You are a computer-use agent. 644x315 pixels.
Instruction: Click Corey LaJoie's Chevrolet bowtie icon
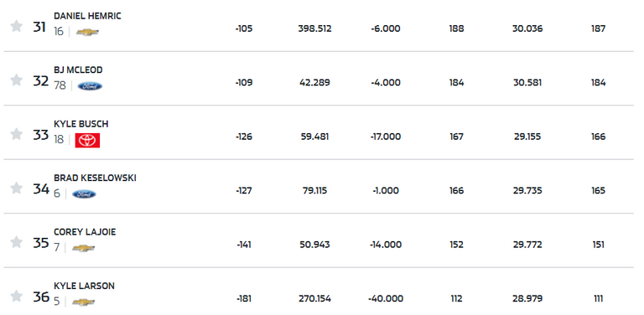coord(83,248)
